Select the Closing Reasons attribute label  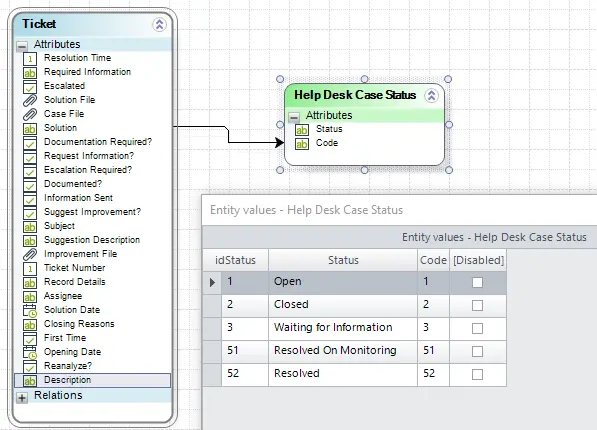(x=79, y=324)
